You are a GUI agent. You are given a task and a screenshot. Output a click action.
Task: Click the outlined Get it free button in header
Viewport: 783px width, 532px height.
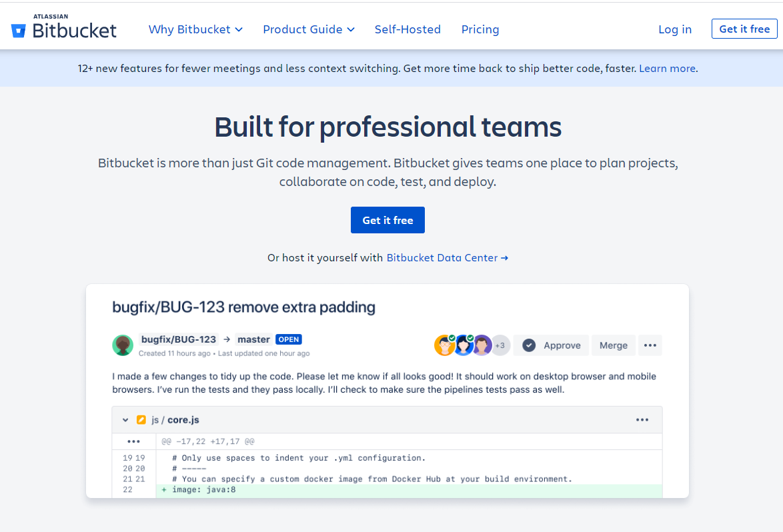tap(744, 29)
